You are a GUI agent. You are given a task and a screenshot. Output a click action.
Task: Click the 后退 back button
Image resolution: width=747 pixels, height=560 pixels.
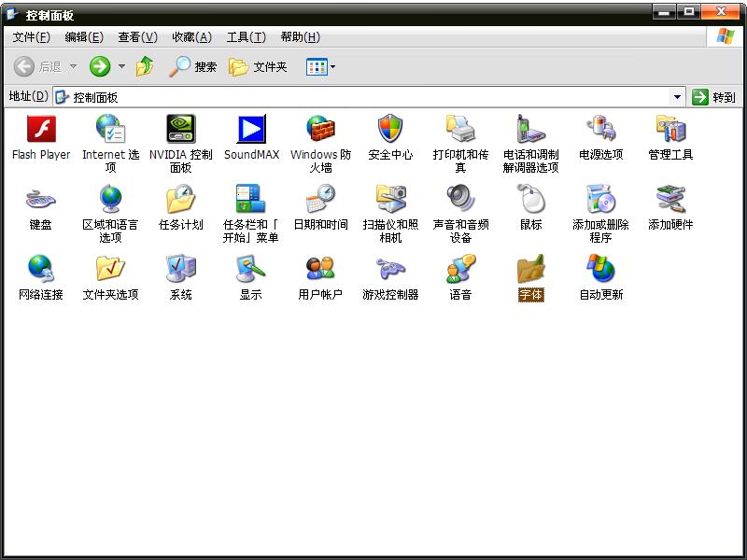pos(38,66)
